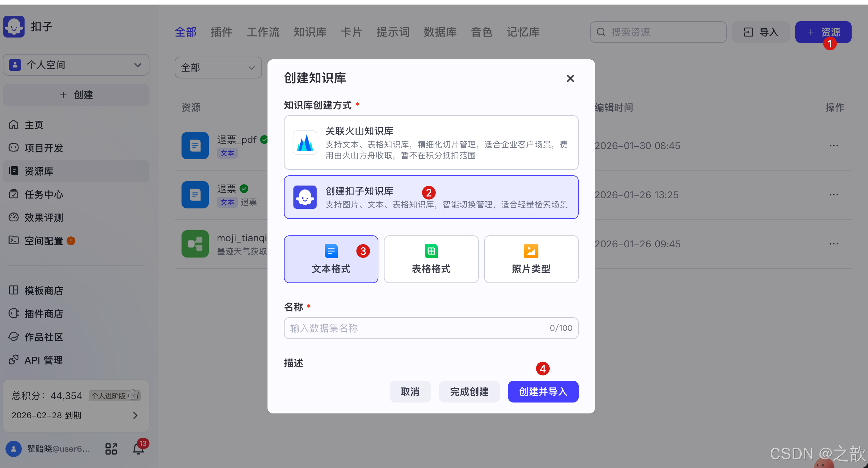Viewport: 868px width, 468px height.
Task: Click the 效果评测 evaluation icon
Action: (x=14, y=217)
